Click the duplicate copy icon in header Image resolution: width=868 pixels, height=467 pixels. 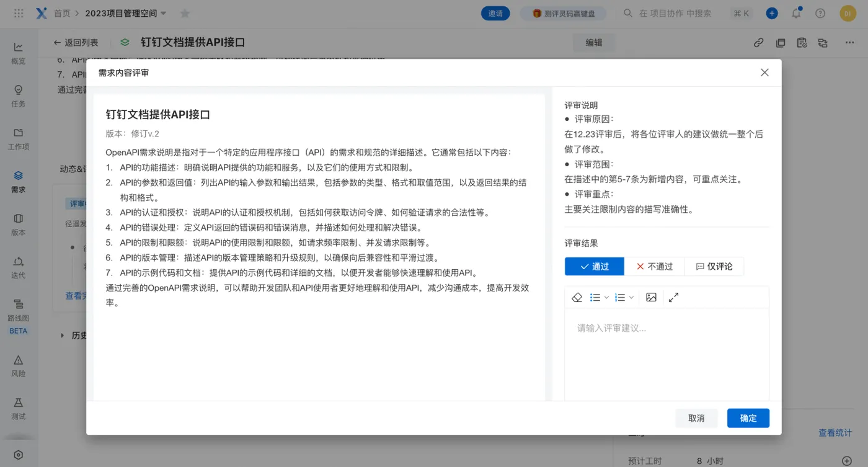780,42
